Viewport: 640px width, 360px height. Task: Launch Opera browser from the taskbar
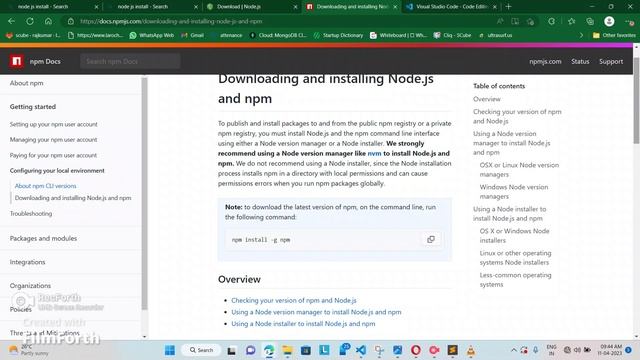[416, 350]
